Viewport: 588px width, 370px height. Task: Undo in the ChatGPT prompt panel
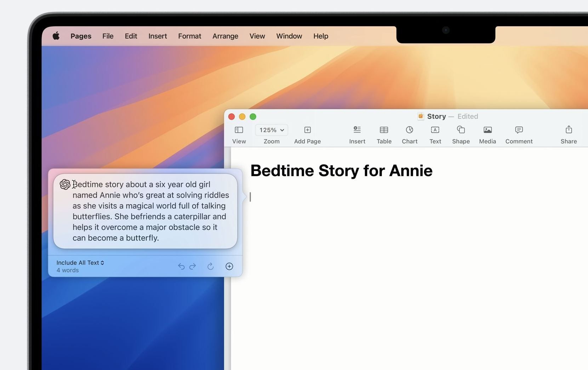(x=181, y=266)
